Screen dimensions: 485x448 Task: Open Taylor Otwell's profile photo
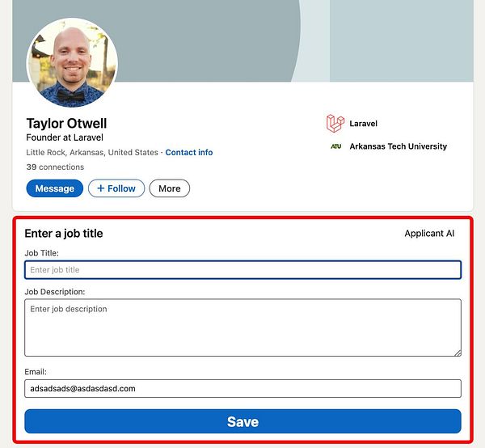72,62
